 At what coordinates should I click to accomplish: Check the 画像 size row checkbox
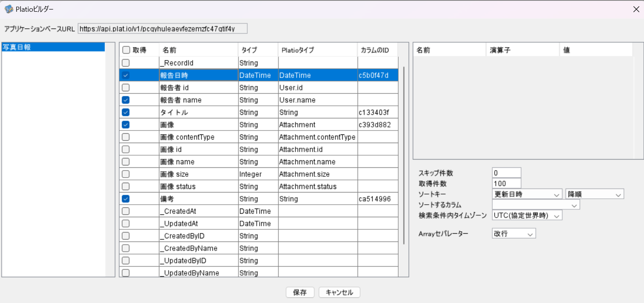pyautogui.click(x=126, y=174)
